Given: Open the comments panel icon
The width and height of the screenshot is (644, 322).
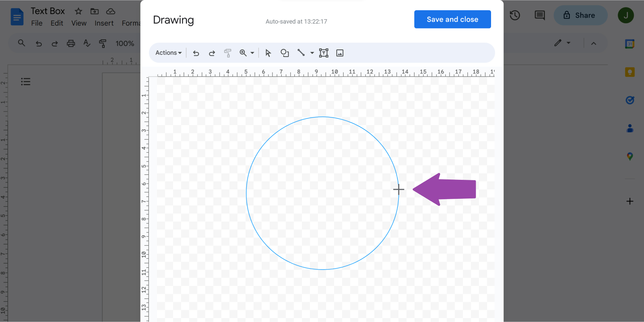Looking at the screenshot, I should click(x=540, y=15).
